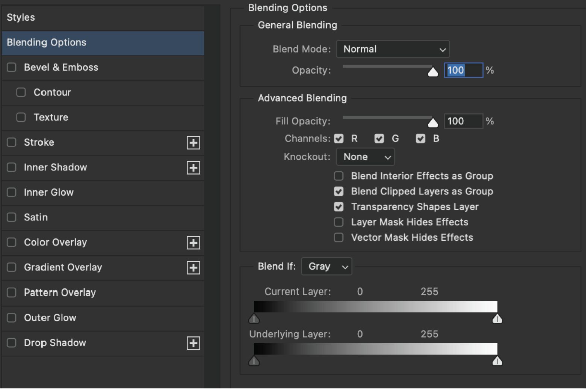Click the Current Layer white point slider
The image size is (588, 389).
tap(497, 319)
